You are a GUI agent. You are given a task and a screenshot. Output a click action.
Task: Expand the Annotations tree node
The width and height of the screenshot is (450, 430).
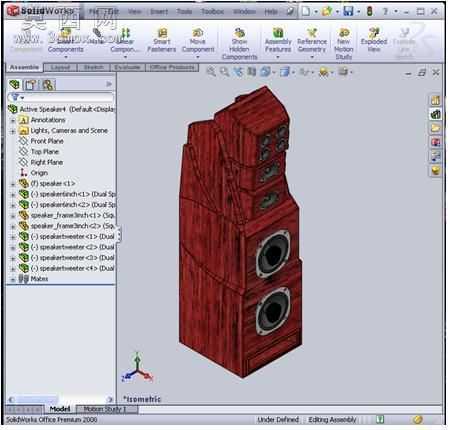point(13,120)
